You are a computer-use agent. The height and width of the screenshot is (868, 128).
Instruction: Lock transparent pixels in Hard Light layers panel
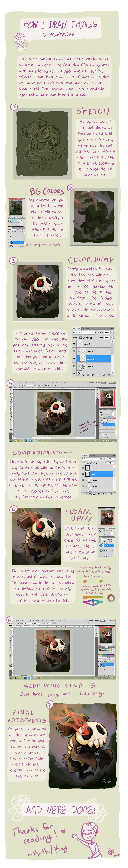pos(81,338)
